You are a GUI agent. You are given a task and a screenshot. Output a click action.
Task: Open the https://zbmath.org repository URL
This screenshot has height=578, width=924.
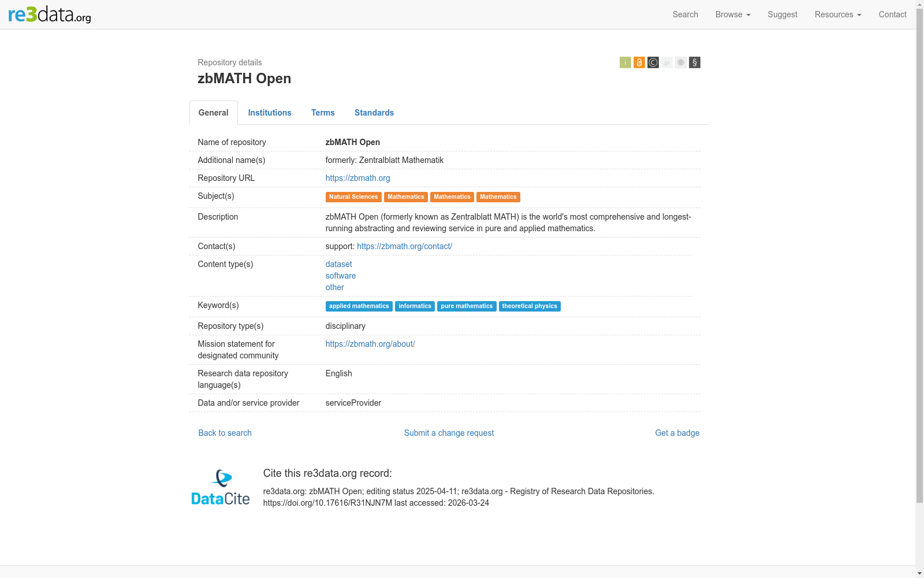click(358, 178)
